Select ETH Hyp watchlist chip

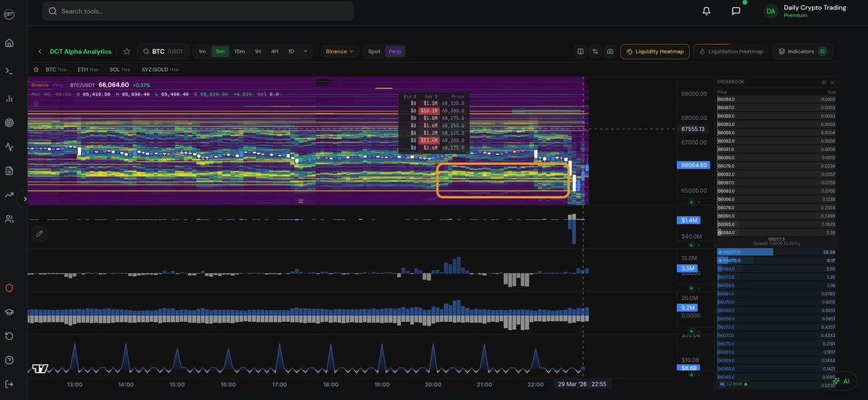[88, 69]
